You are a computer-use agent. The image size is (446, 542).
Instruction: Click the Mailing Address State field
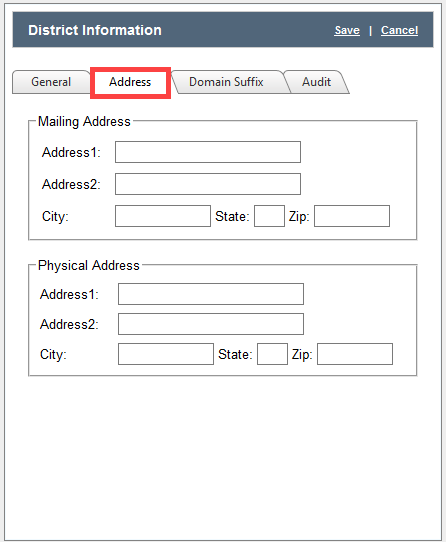269,216
